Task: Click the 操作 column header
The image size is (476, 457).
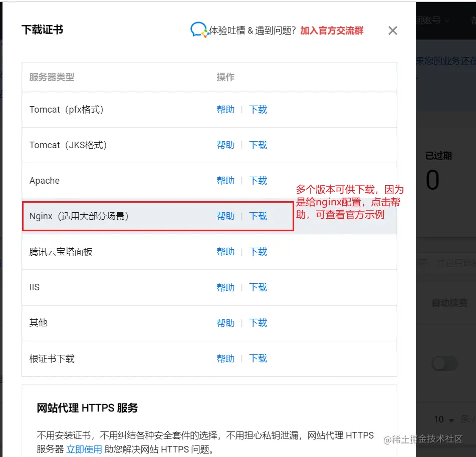Action: (x=225, y=77)
